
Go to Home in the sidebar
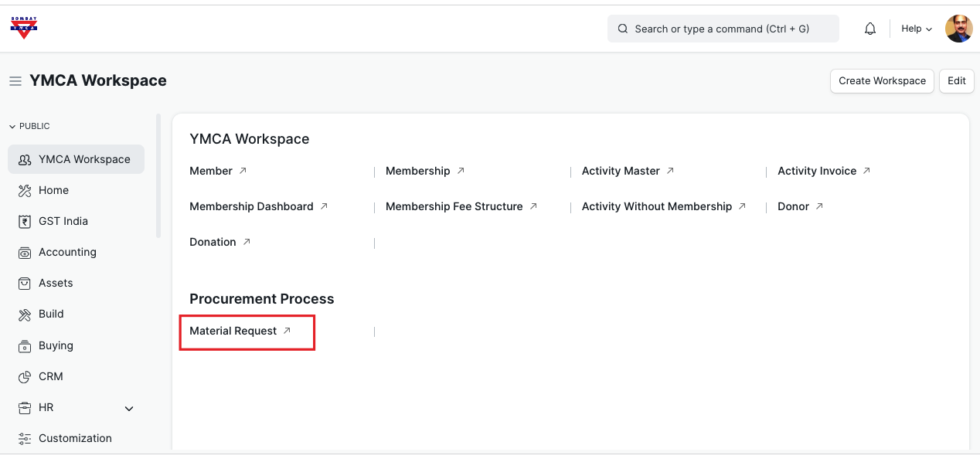tap(53, 190)
